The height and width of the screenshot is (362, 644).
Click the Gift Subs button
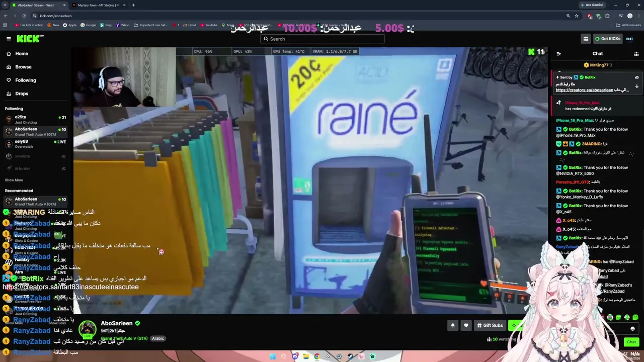click(x=490, y=325)
